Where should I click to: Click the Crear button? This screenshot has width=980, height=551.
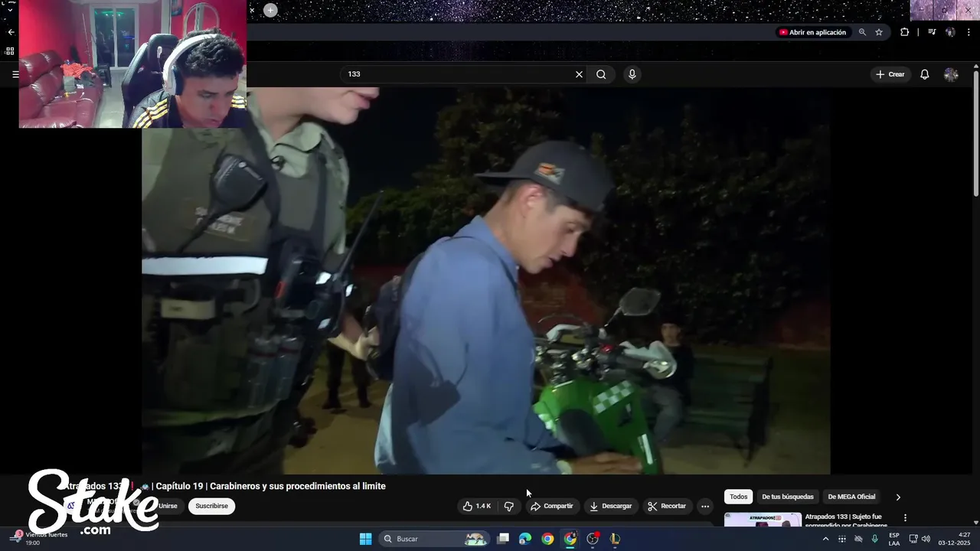(x=890, y=74)
